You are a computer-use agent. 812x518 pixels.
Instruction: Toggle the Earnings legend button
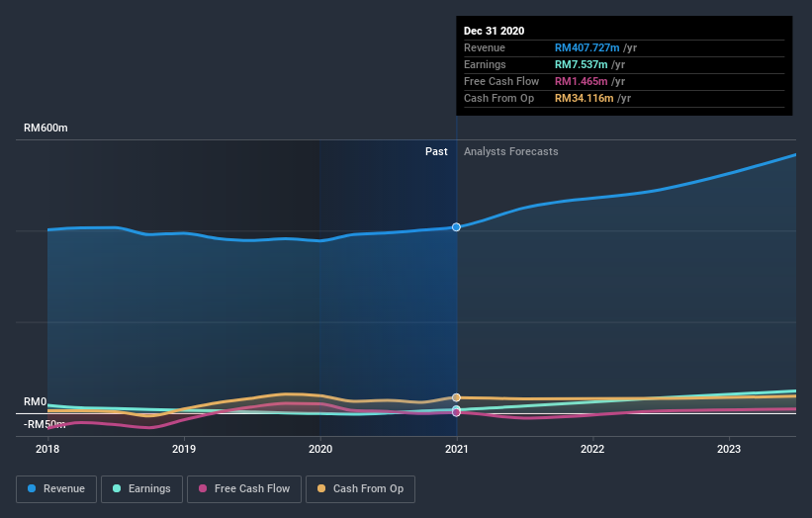(x=141, y=489)
